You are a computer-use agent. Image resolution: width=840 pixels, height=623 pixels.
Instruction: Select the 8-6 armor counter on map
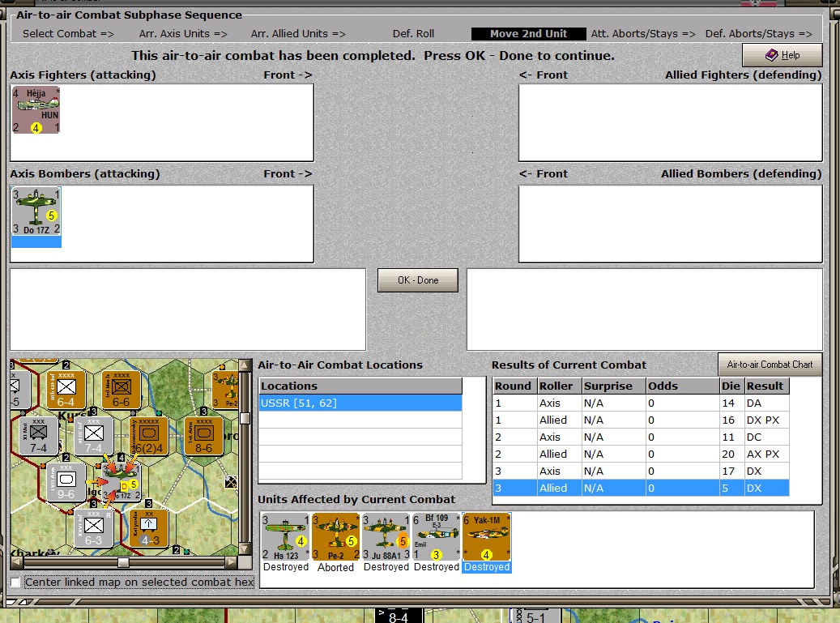click(203, 436)
